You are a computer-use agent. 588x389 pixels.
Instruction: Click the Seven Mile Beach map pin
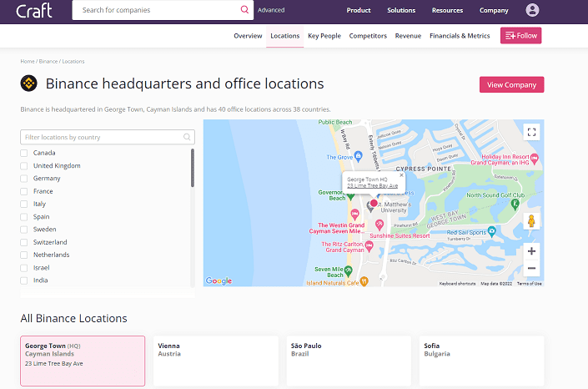pos(349,270)
